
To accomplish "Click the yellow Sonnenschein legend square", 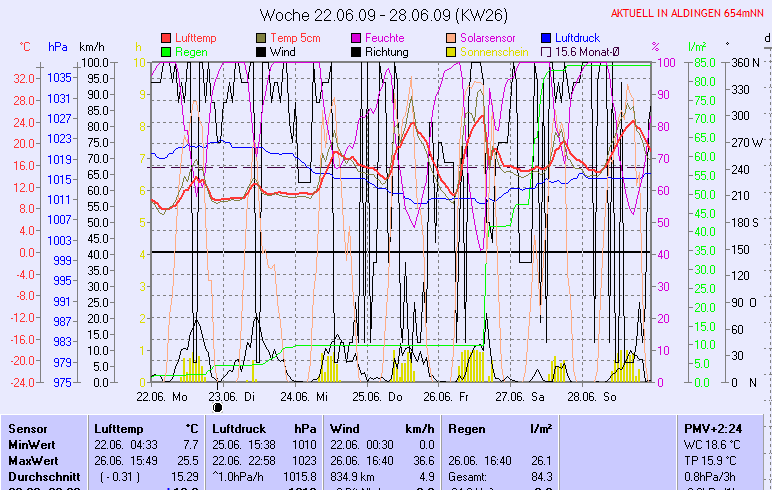I will click(451, 51).
